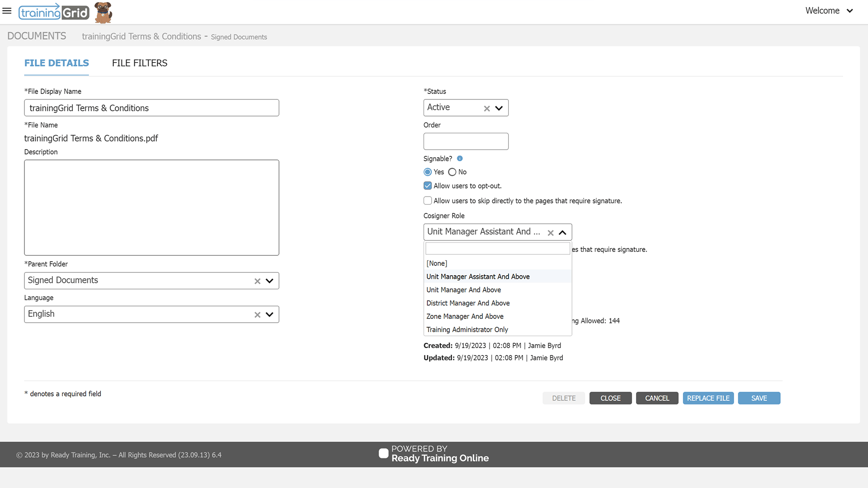Expand the Parent Folder dropdown
This screenshot has height=488, width=868.
269,281
